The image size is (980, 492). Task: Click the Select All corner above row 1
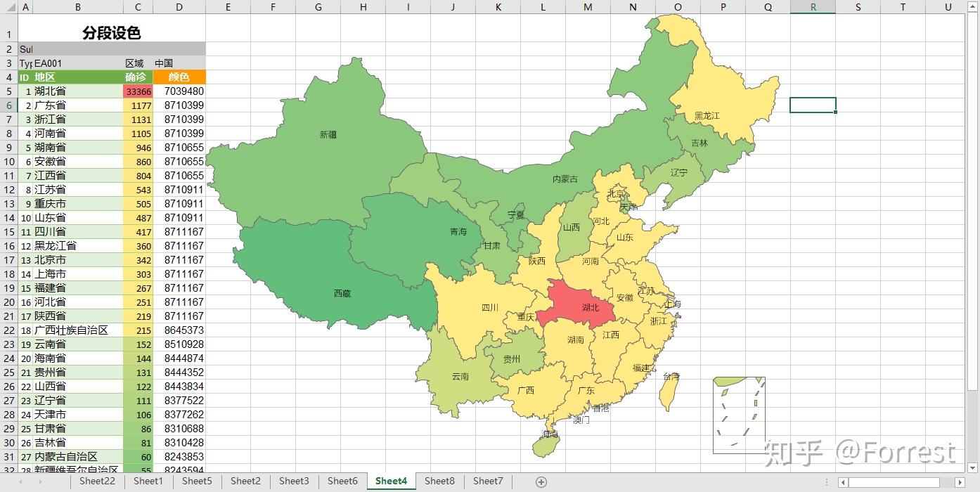8,6
